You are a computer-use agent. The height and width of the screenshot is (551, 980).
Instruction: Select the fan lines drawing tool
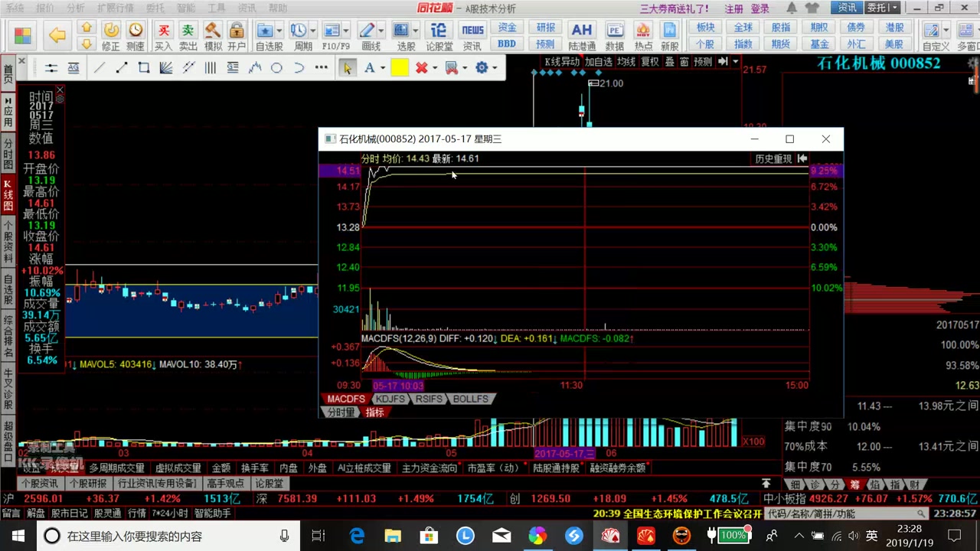(165, 68)
